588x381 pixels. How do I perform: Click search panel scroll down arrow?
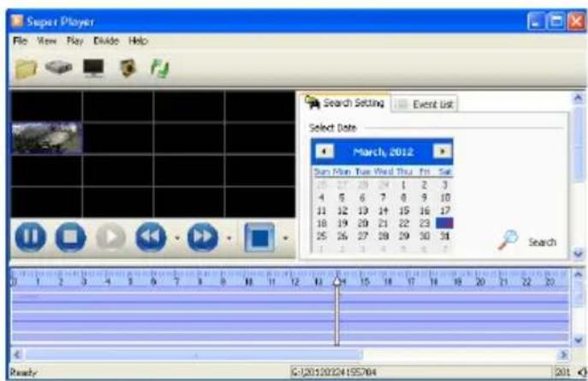(578, 253)
